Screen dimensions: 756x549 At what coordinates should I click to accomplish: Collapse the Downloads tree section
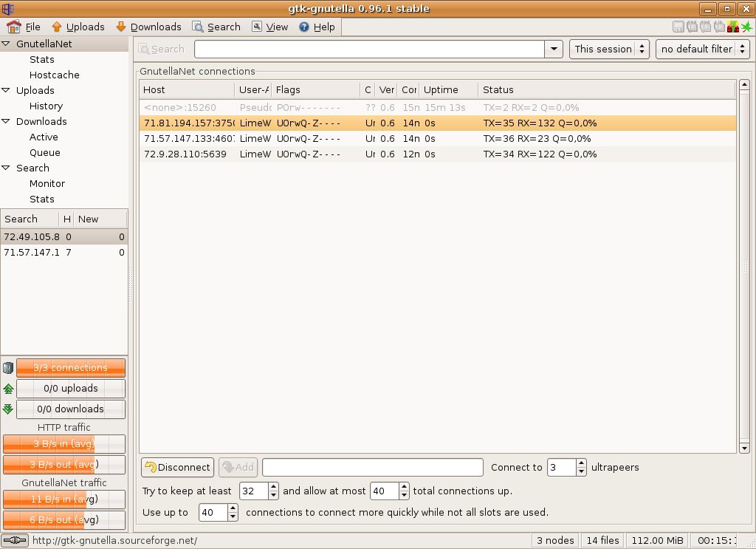pyautogui.click(x=6, y=122)
